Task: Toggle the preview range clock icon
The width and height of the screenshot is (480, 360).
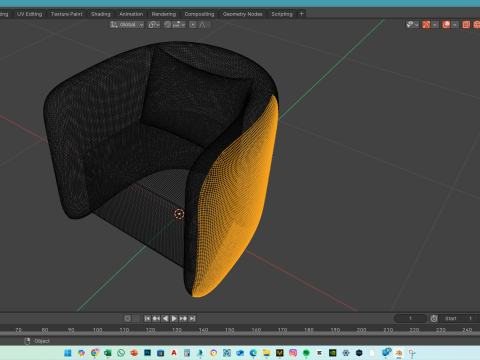Action: point(434,319)
